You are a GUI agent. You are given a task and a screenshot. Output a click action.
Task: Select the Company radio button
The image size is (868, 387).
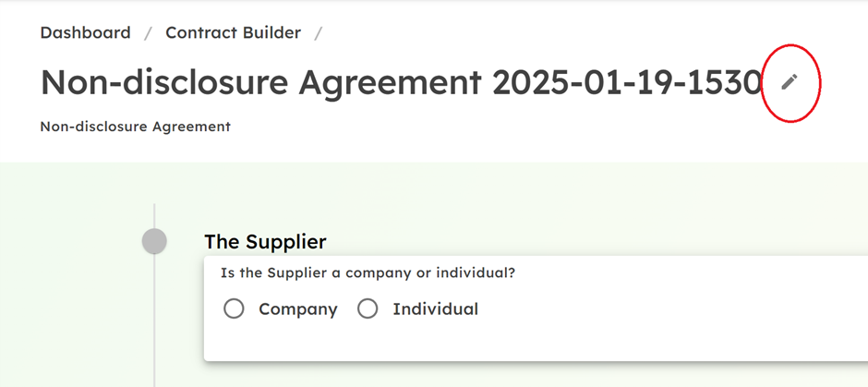tap(234, 308)
